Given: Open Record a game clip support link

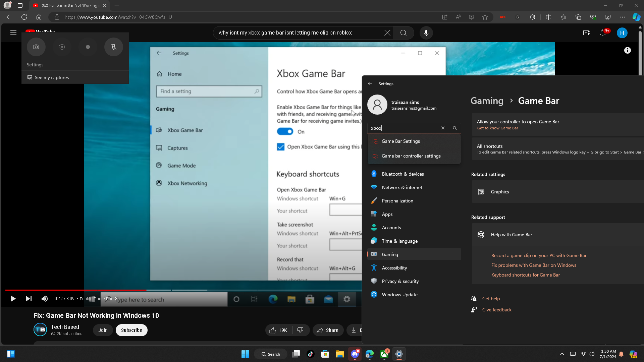Looking at the screenshot, I should (x=539, y=255).
